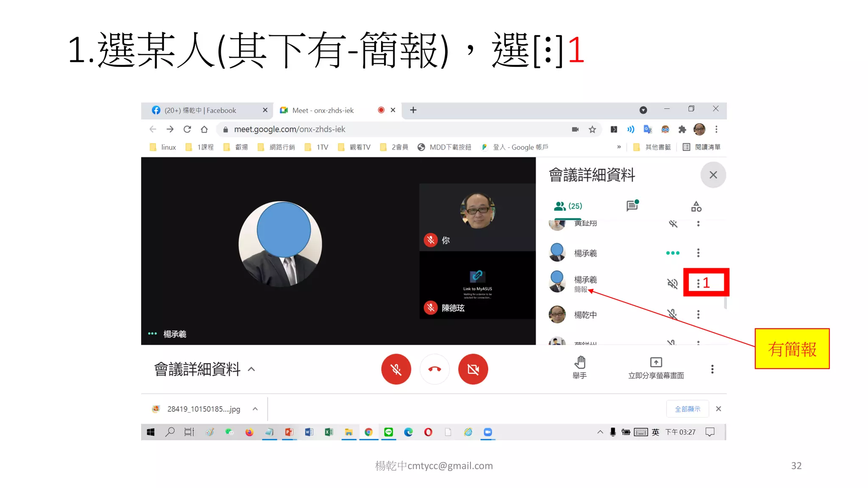Open the 觀看TV bookmark folder
This screenshot has width=868, height=488.
[354, 147]
